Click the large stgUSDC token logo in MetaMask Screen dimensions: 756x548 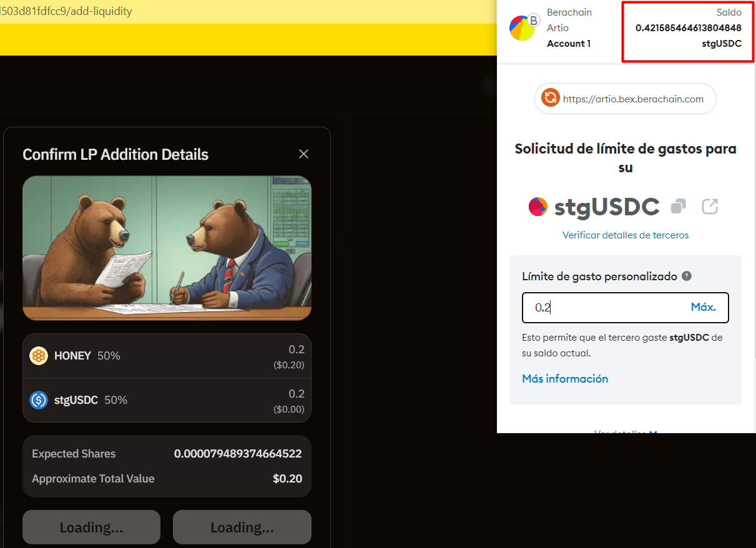(538, 207)
